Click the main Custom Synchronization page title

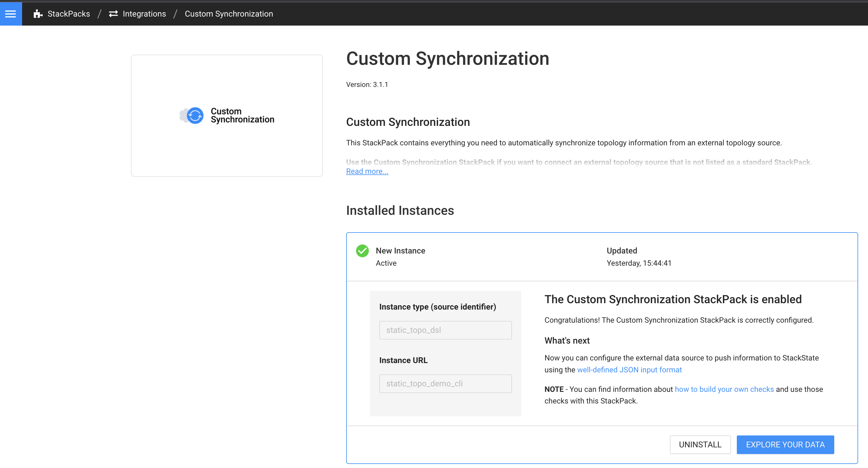447,59
